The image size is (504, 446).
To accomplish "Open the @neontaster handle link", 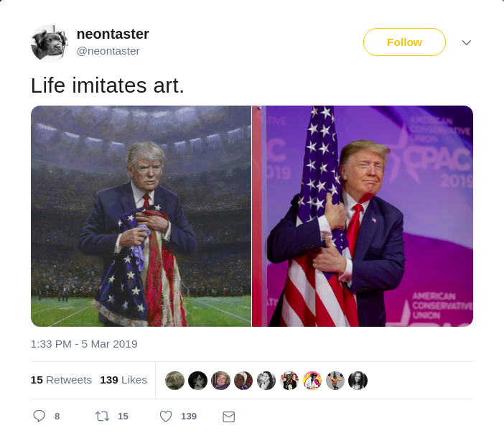I will (x=108, y=51).
